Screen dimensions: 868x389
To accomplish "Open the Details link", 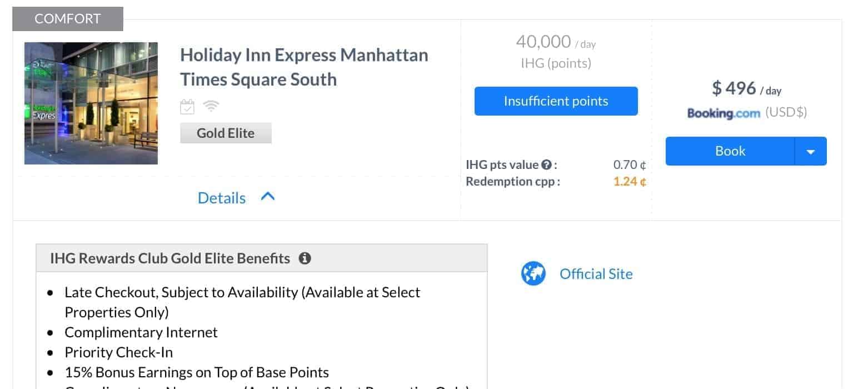I will [x=222, y=198].
